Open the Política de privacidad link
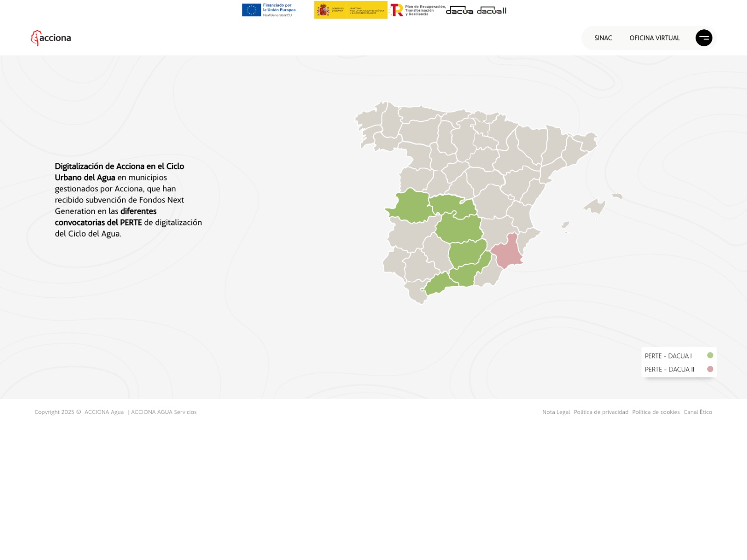Screen dimensions: 747x560 (x=601, y=412)
